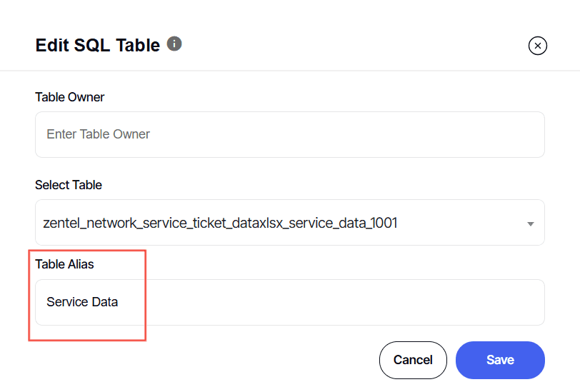Click the Enter Table Owner placeholder text
580x392 pixels.
click(99, 134)
